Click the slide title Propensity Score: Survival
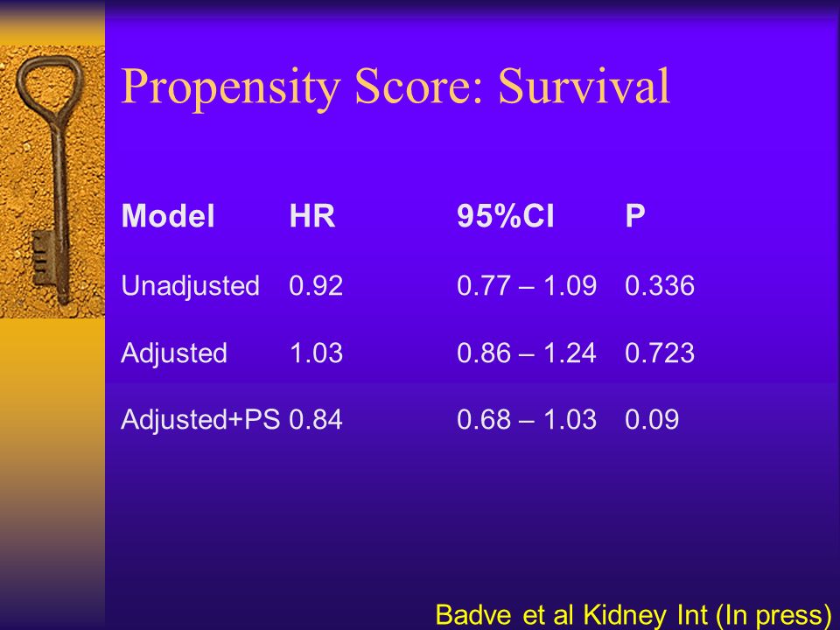 point(395,87)
